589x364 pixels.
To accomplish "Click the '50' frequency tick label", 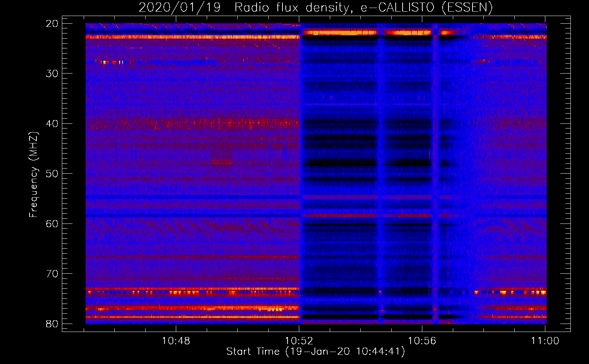I will [52, 174].
